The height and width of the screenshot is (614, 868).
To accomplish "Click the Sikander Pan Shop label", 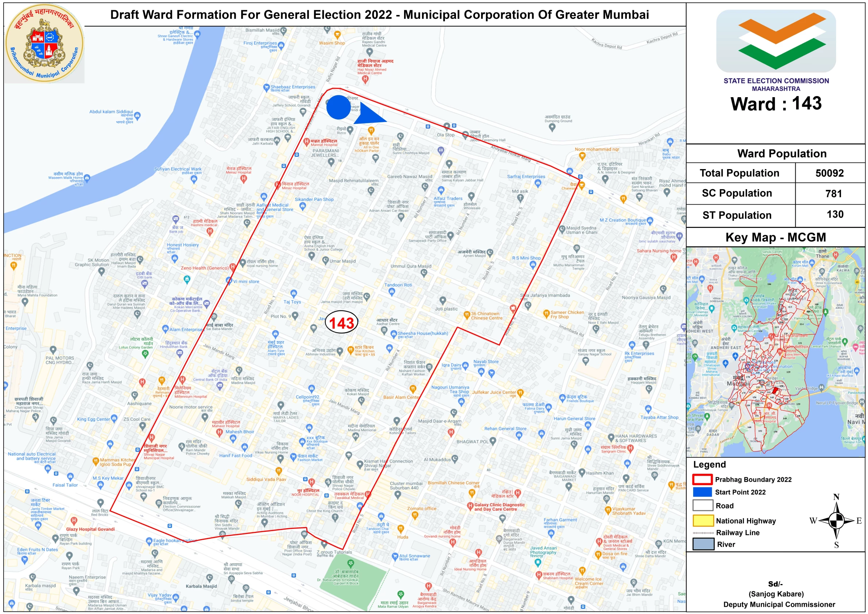I will tap(314, 199).
